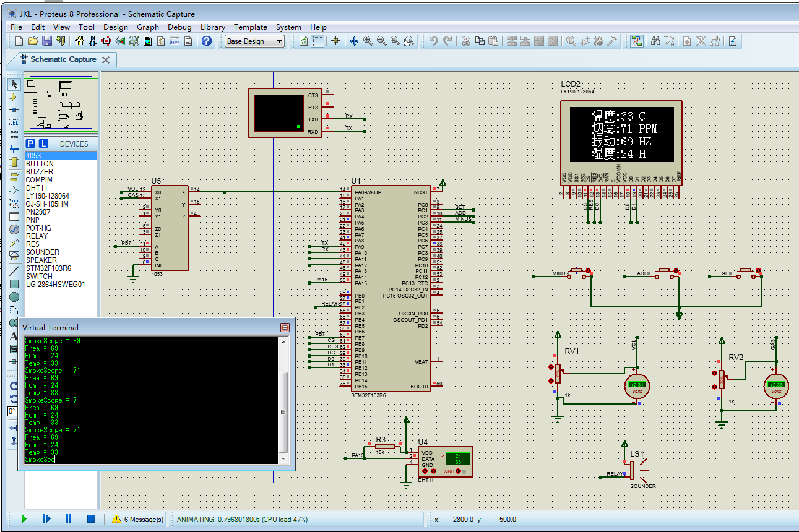The height and width of the screenshot is (532, 799).
Task: Click the Redraw display refresh icon
Action: click(x=303, y=41)
